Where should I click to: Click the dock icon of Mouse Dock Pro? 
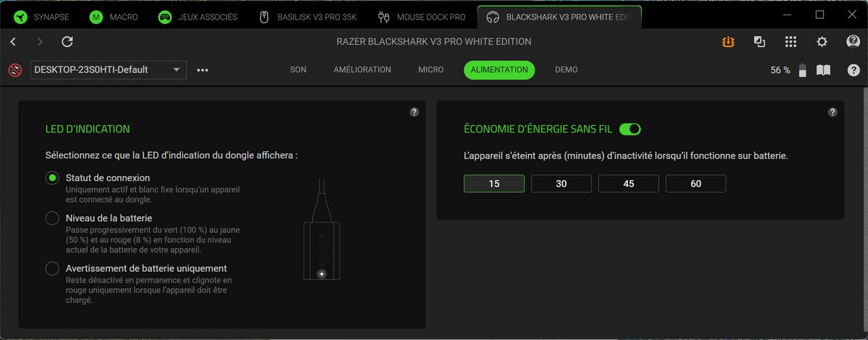383,16
